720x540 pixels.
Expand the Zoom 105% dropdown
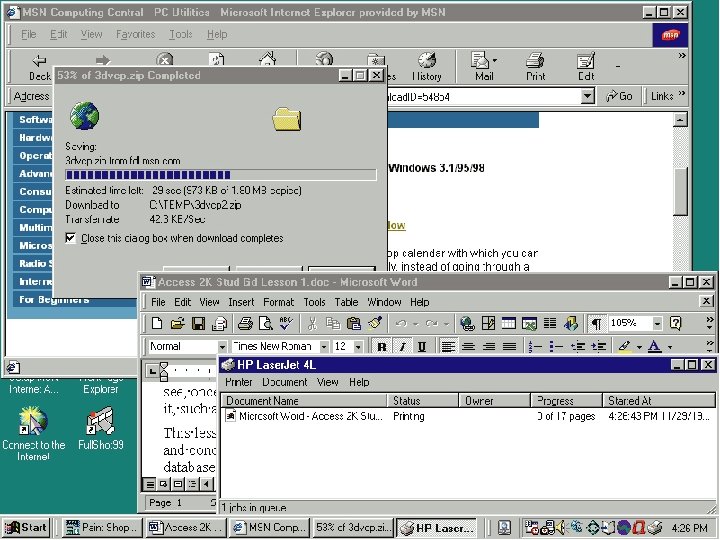[x=657, y=324]
